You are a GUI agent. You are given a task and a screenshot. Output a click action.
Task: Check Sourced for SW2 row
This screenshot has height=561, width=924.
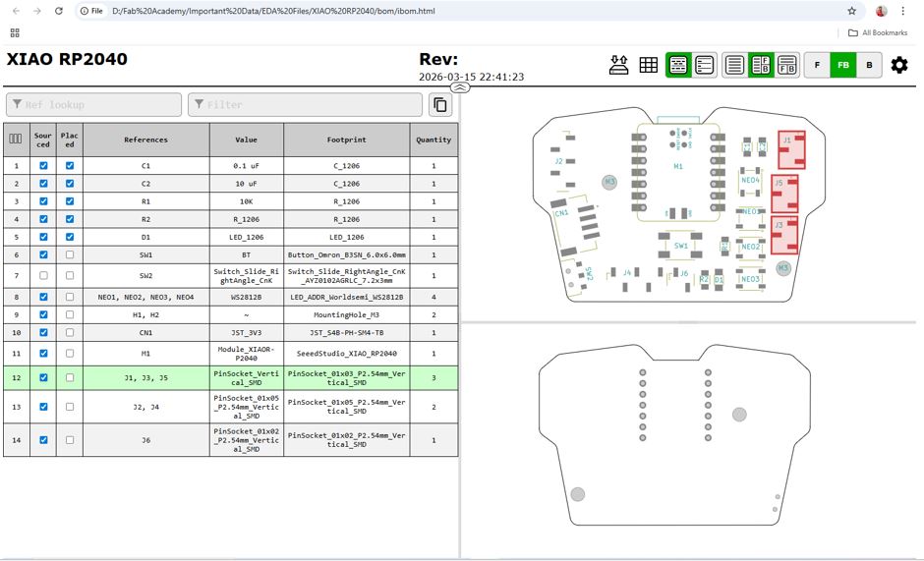43,275
